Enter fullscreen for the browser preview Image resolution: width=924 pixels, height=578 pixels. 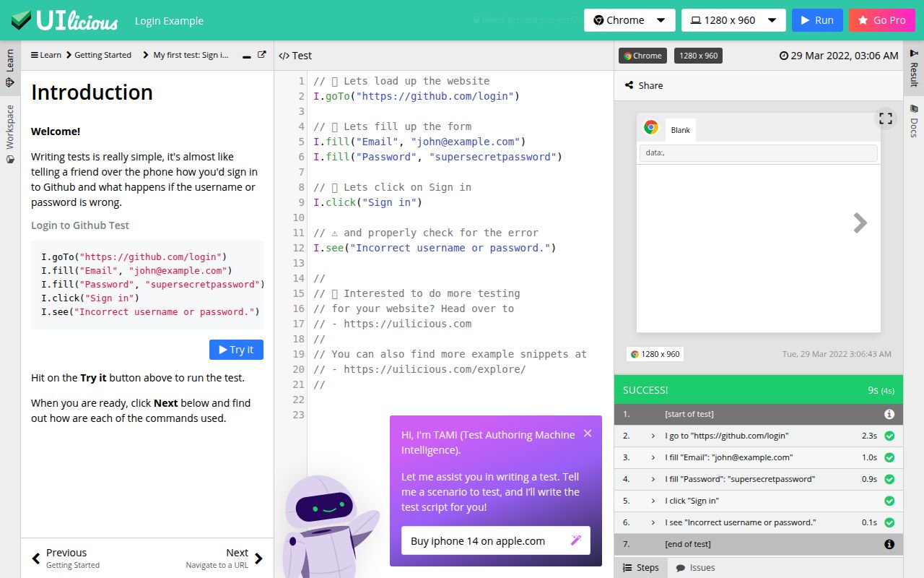[886, 118]
